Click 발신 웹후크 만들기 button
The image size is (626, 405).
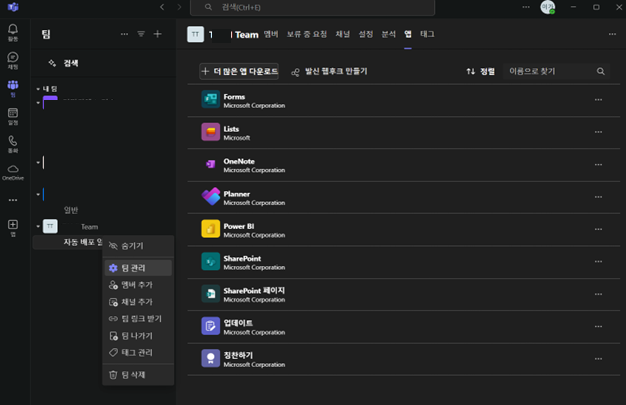(x=329, y=71)
